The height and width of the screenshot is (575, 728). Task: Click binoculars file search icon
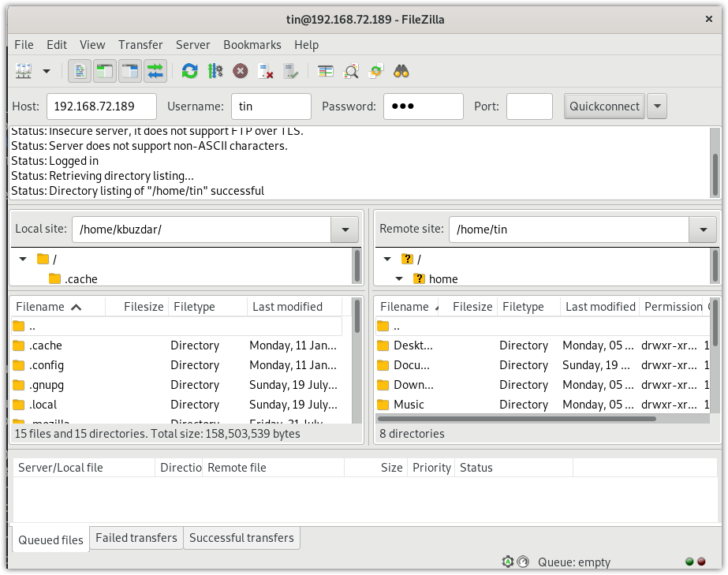pyautogui.click(x=401, y=72)
